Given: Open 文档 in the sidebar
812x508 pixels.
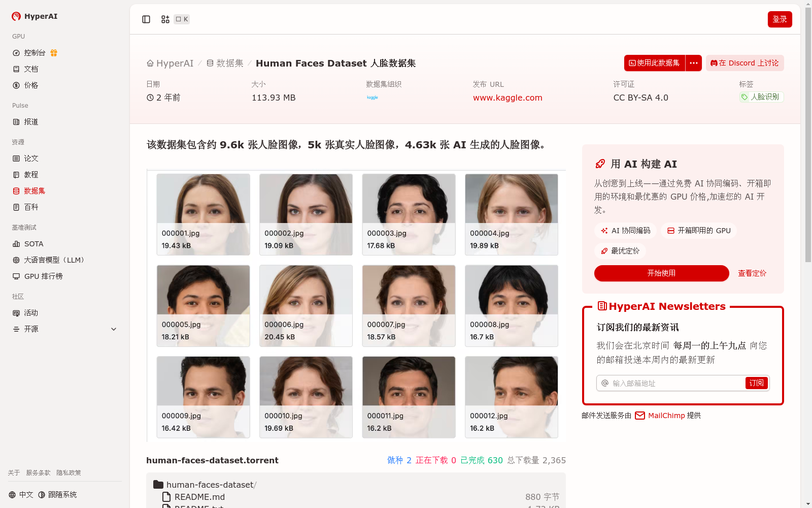Looking at the screenshot, I should tap(25, 69).
